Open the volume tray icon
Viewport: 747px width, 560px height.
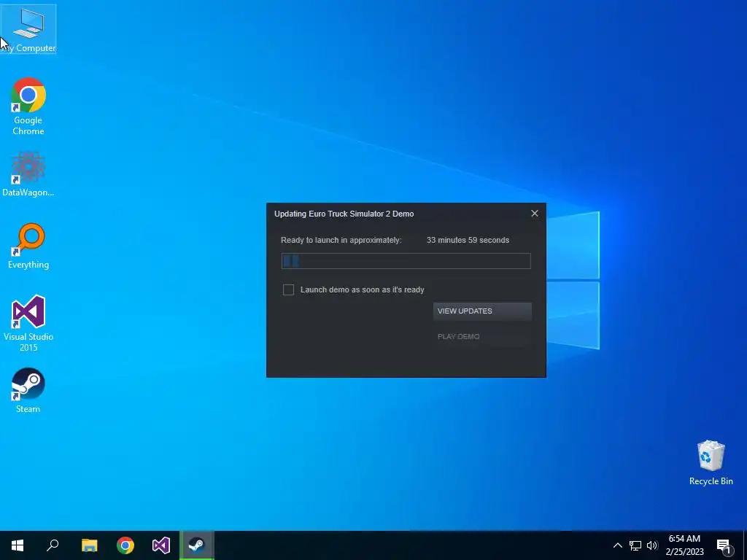[652, 545]
